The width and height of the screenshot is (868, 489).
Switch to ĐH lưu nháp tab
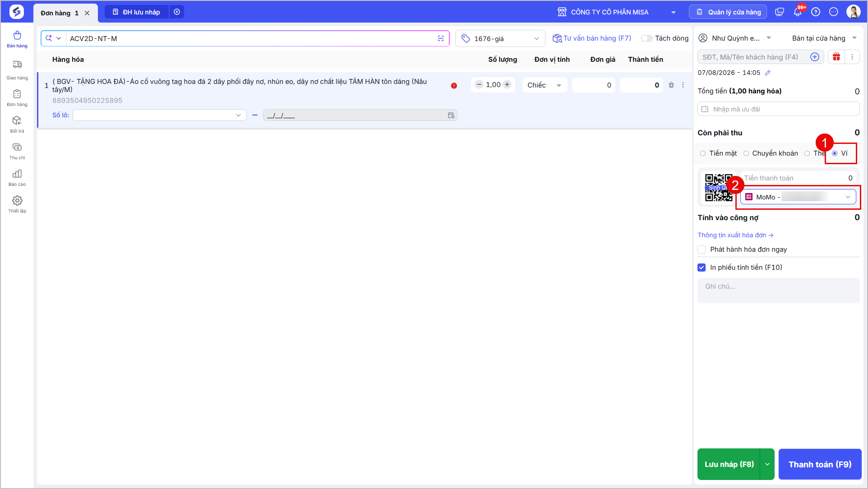137,12
